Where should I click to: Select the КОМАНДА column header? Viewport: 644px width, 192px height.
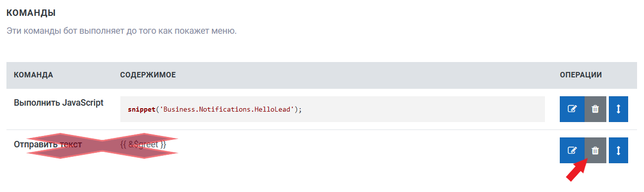[x=33, y=75]
